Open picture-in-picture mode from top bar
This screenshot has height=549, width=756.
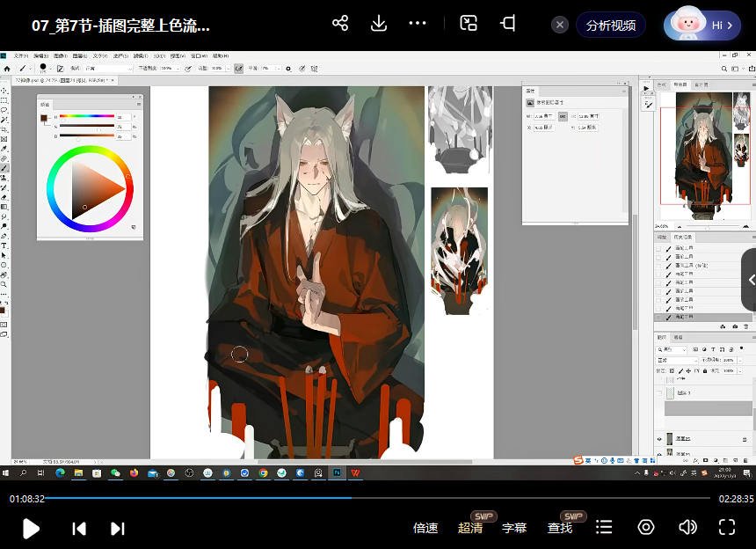tap(469, 24)
